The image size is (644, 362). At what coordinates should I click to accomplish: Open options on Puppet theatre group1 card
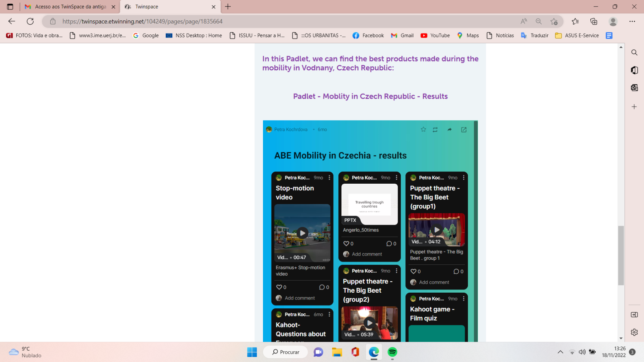pyautogui.click(x=464, y=178)
